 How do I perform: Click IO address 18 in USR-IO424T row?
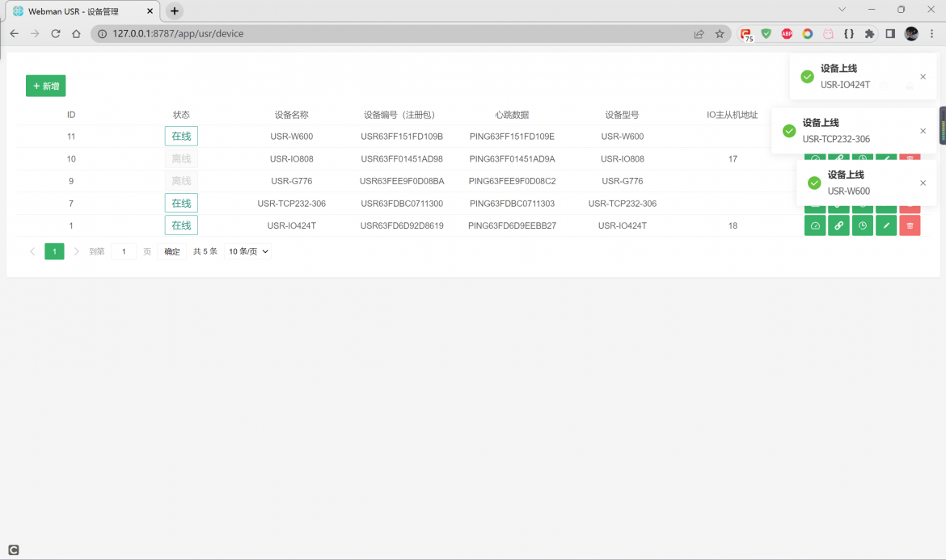click(x=733, y=225)
